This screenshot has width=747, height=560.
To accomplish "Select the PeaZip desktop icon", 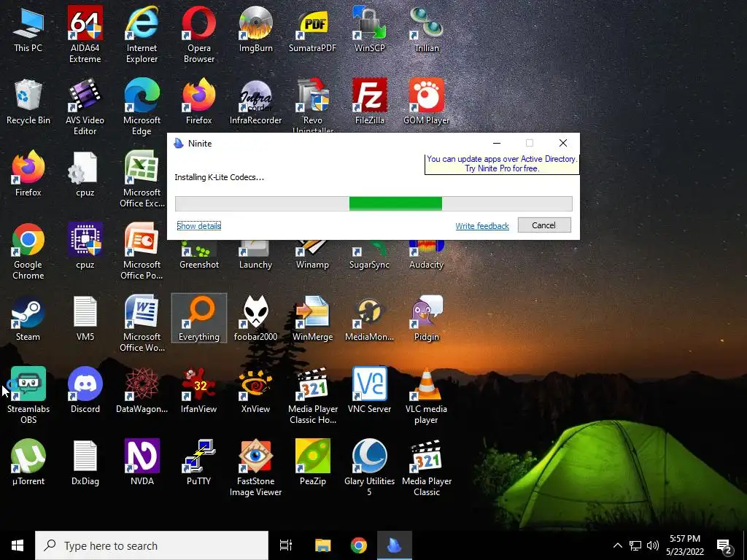I will (312, 463).
